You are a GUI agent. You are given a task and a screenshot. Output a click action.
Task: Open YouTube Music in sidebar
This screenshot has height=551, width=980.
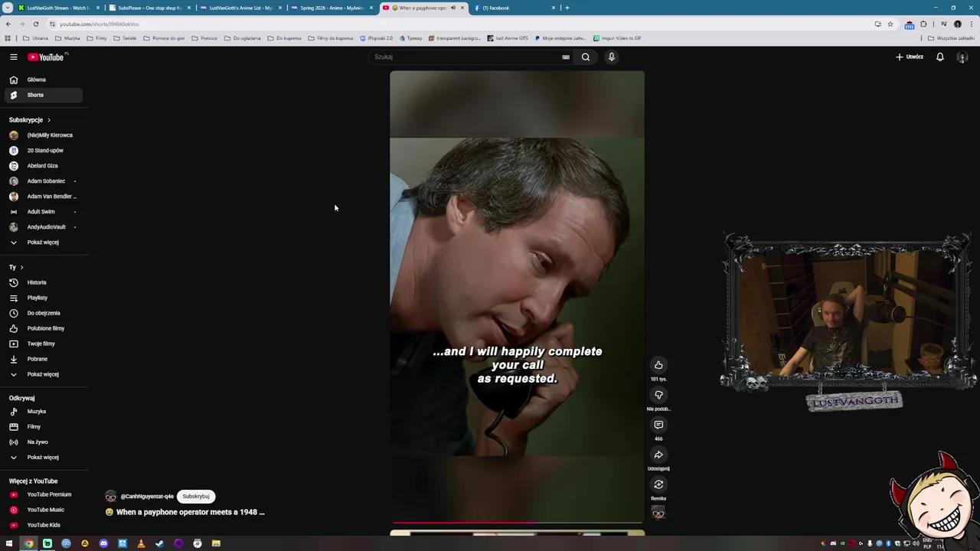point(42,510)
